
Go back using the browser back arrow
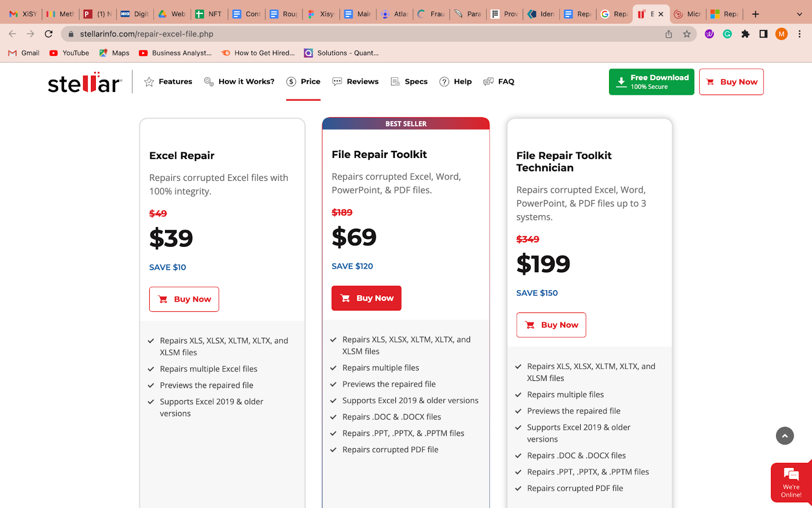[13, 34]
